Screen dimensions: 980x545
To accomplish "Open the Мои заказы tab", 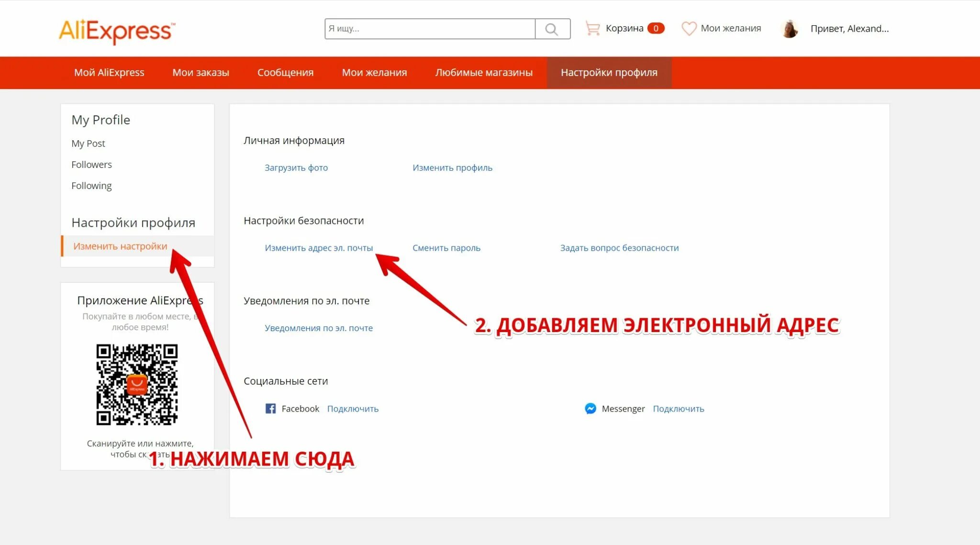I will (x=200, y=72).
